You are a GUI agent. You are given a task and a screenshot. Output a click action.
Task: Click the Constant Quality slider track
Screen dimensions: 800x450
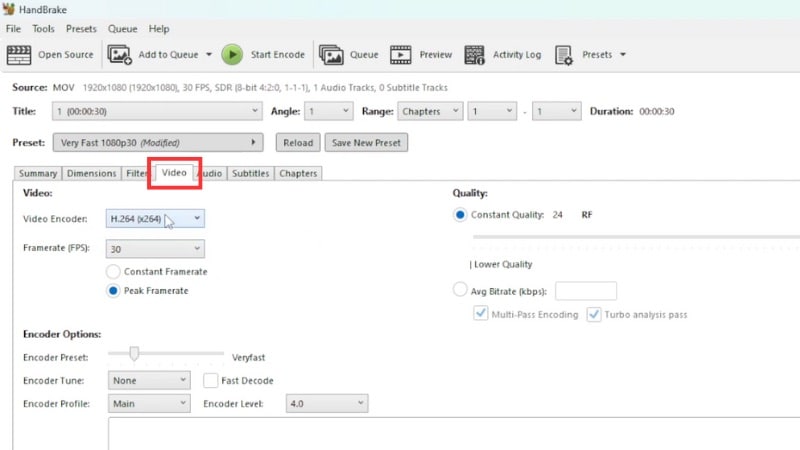[636, 237]
